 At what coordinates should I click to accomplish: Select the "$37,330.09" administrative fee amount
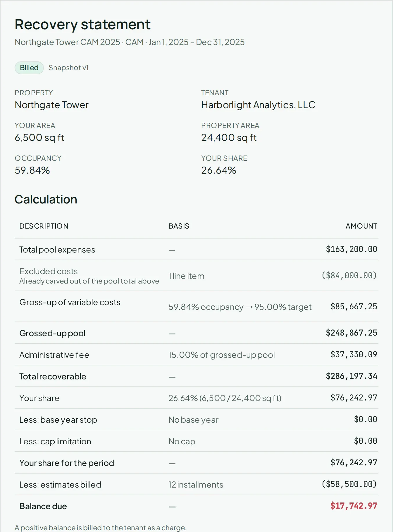(354, 355)
